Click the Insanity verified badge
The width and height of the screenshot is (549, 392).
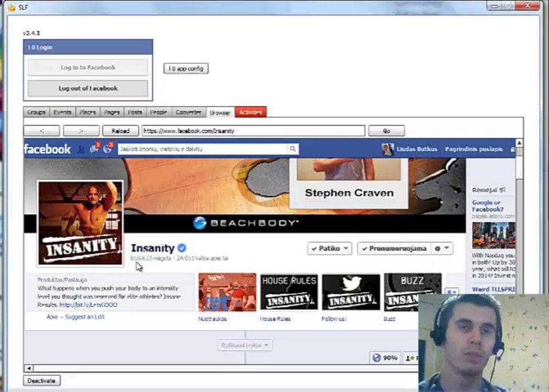coord(182,248)
